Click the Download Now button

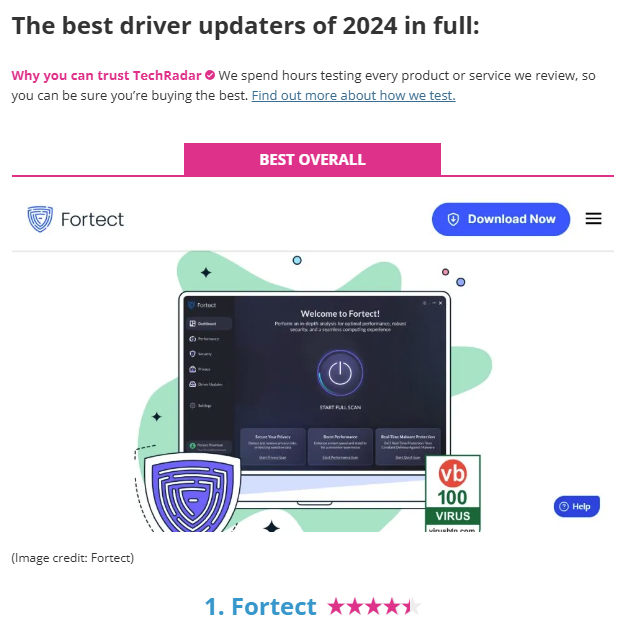(500, 219)
